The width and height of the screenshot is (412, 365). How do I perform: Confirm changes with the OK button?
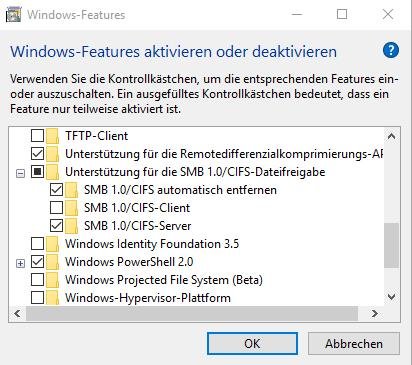(252, 344)
